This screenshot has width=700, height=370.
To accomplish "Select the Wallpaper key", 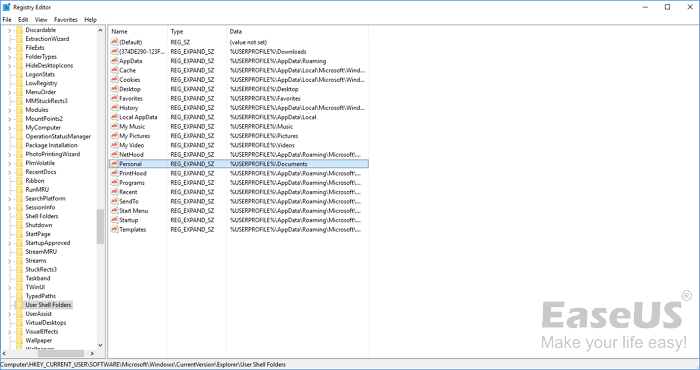I will pos(38,341).
